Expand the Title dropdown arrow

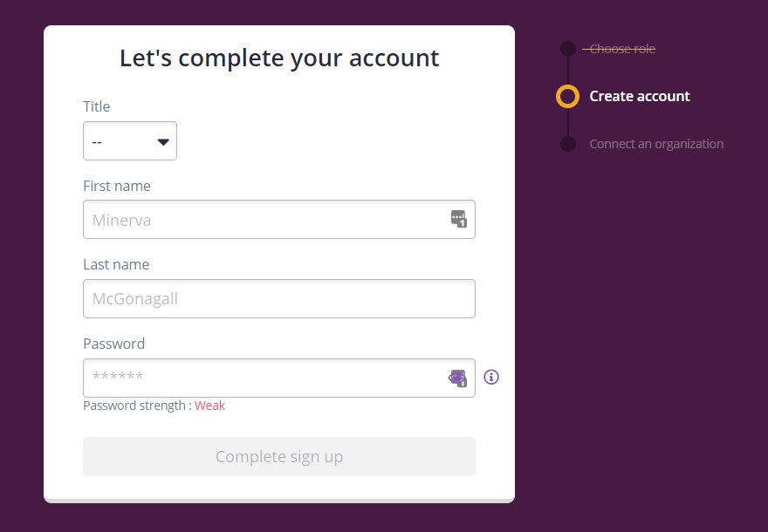click(163, 142)
